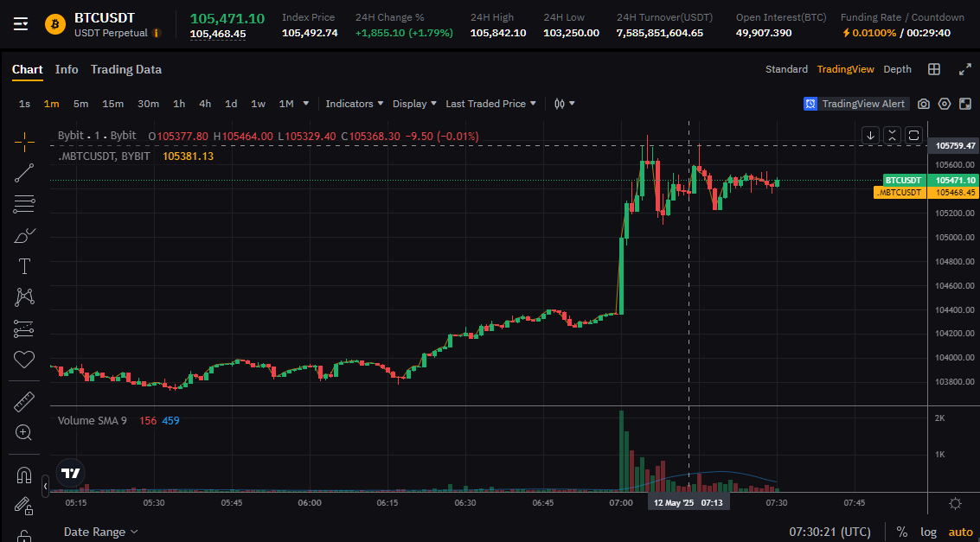Select the 1M monthly timeframe
This screenshot has width=980, height=542.
pos(286,104)
